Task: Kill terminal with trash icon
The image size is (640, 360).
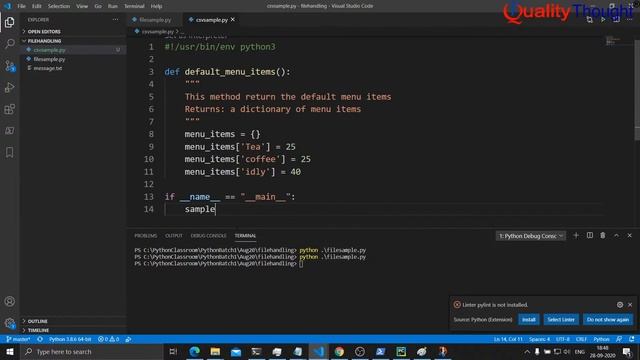Action: [603, 236]
